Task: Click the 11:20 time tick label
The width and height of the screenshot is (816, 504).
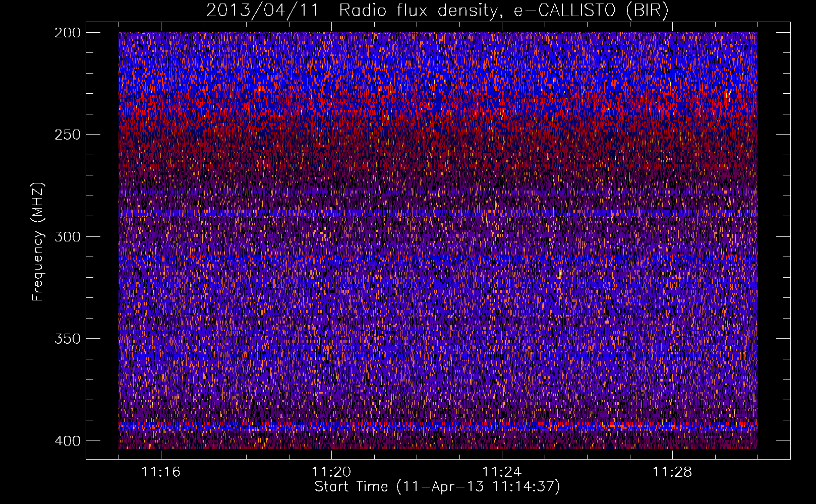Action: [x=331, y=472]
